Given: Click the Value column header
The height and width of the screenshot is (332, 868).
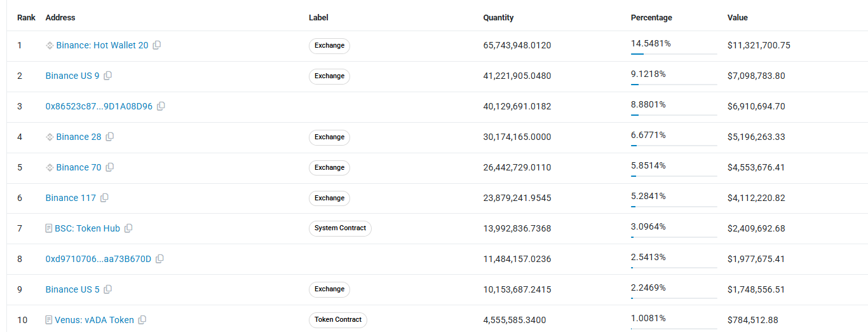Looking at the screenshot, I should coord(738,18).
